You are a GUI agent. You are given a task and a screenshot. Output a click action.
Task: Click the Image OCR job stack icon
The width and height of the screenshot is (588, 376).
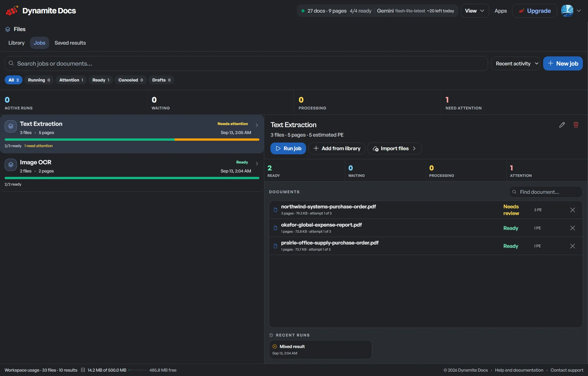pyautogui.click(x=11, y=165)
